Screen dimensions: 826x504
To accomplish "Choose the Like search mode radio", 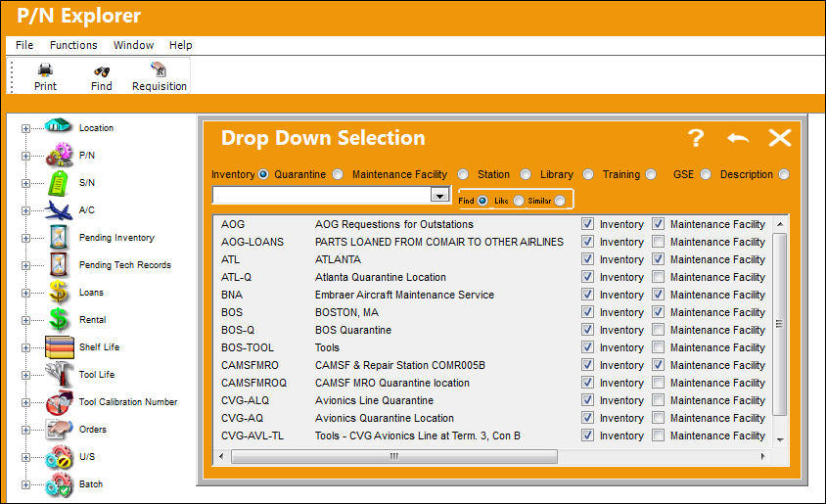I will click(x=519, y=201).
